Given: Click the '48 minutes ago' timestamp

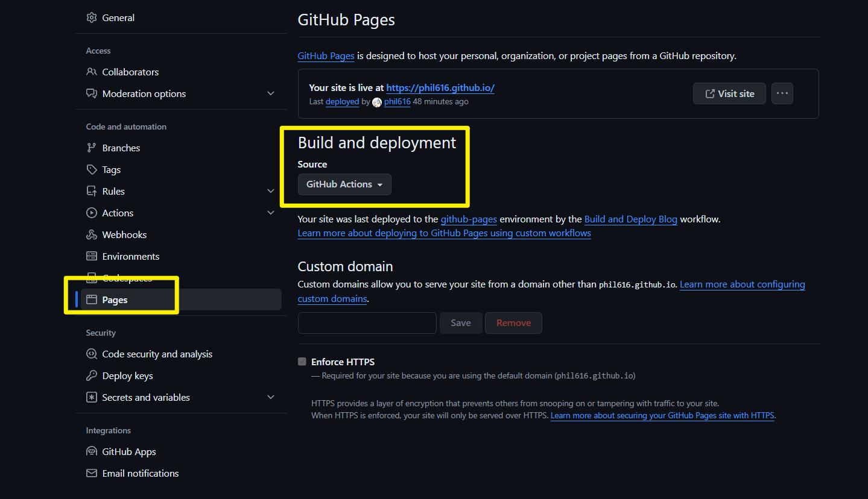Looking at the screenshot, I should (x=441, y=102).
